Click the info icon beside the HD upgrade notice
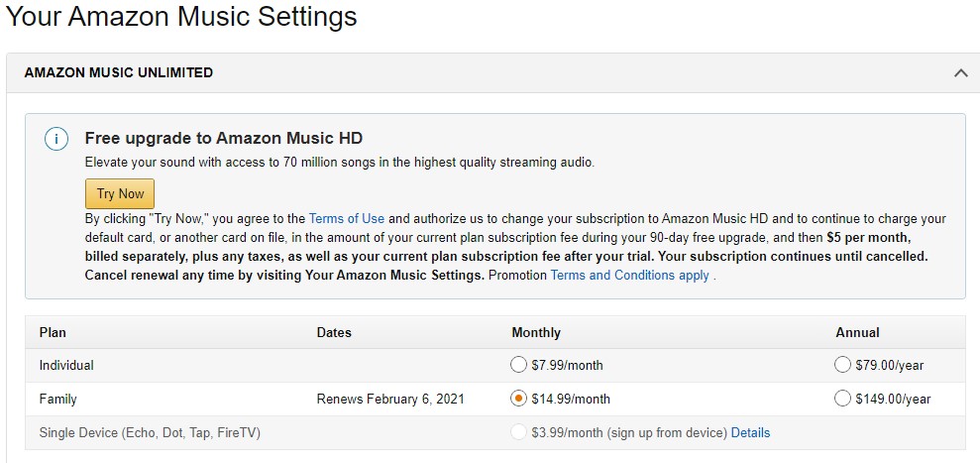 [56, 139]
